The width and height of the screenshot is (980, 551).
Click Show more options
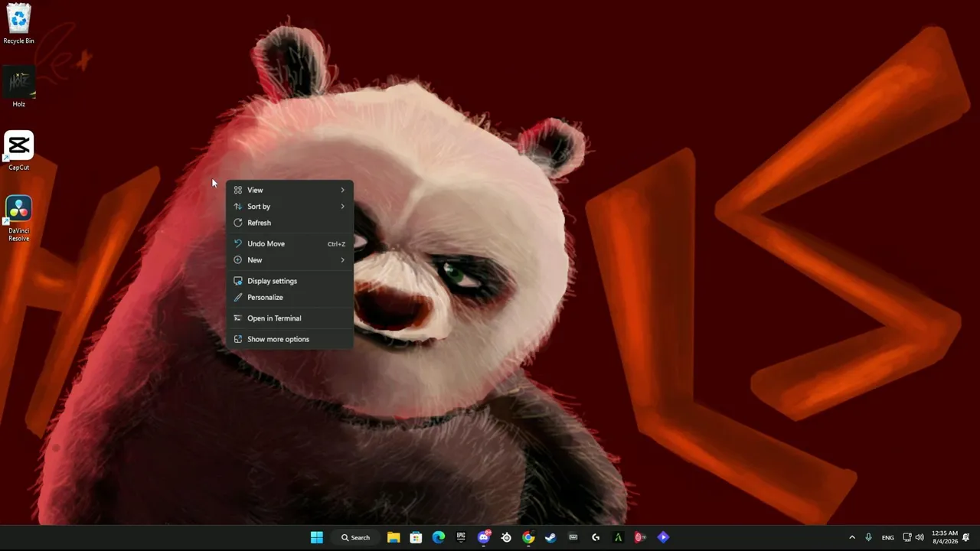pos(289,339)
